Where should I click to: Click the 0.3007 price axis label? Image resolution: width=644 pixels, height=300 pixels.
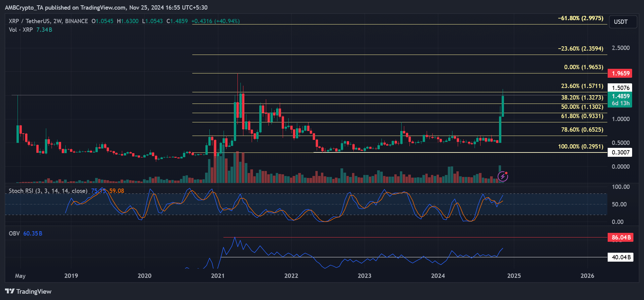[620, 152]
